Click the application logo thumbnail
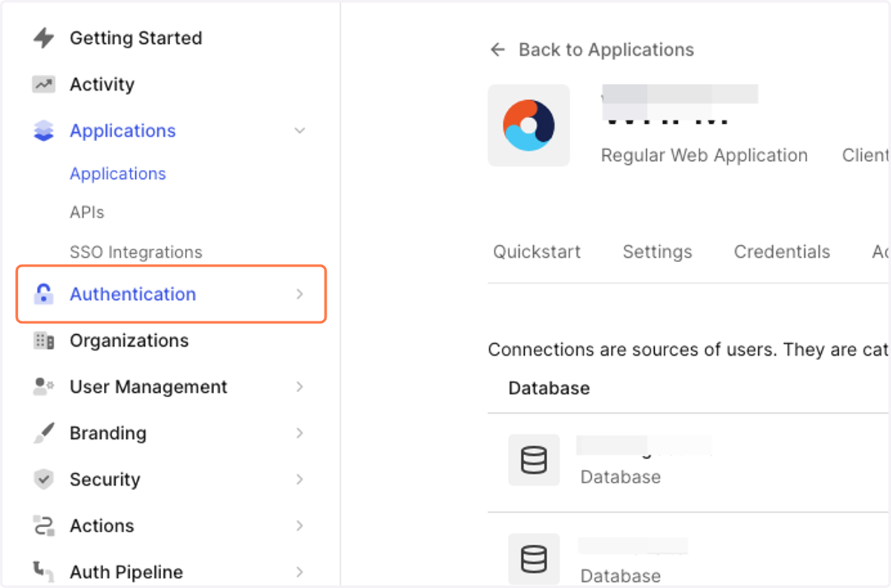 pyautogui.click(x=529, y=125)
